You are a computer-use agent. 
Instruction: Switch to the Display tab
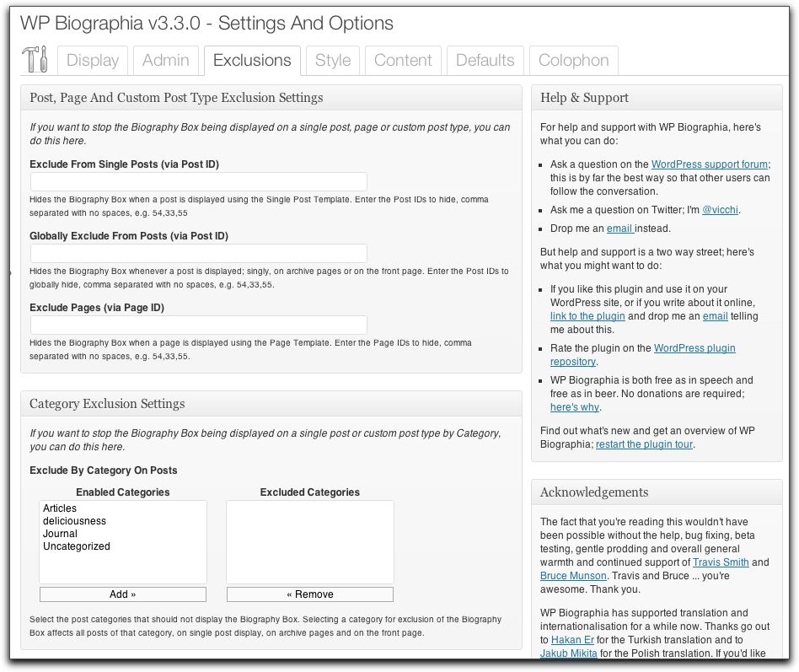93,61
